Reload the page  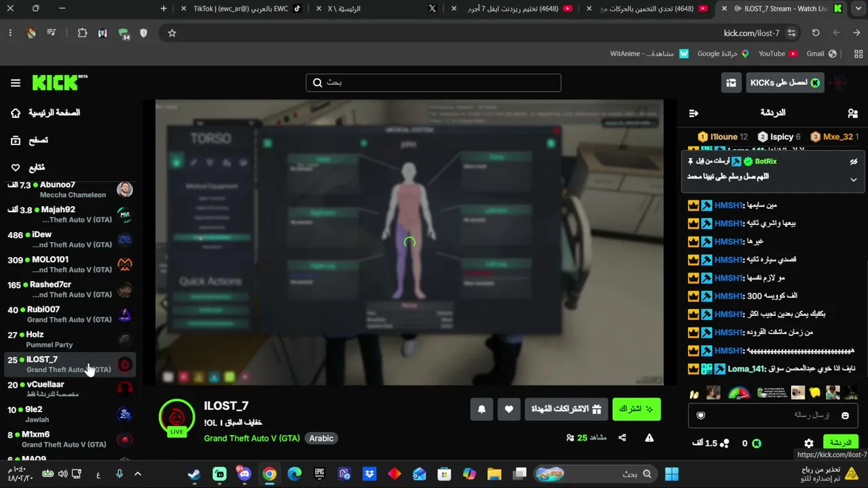click(816, 33)
